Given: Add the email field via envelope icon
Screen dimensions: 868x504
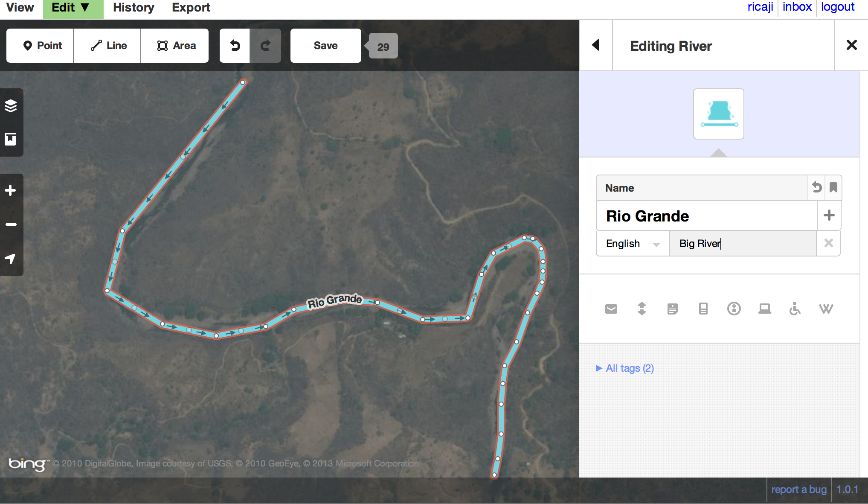Looking at the screenshot, I should pyautogui.click(x=611, y=309).
